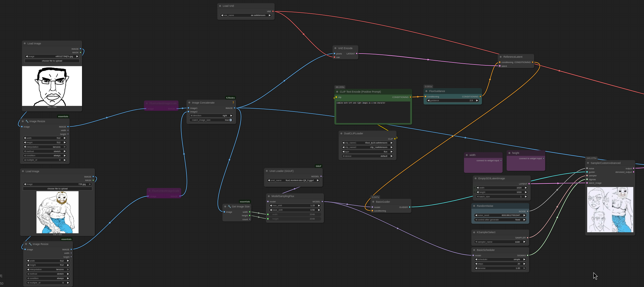Increase batch_size with right arrow in EmptySD3LatentImage

(526, 197)
